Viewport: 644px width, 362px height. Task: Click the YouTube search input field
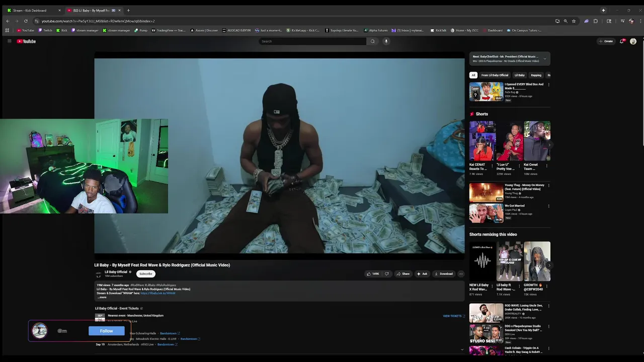coord(312,41)
